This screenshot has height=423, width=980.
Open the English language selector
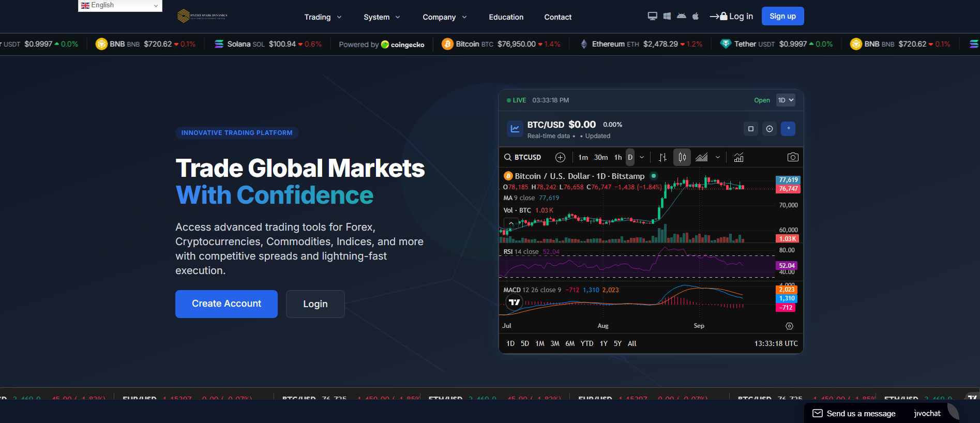coord(120,5)
